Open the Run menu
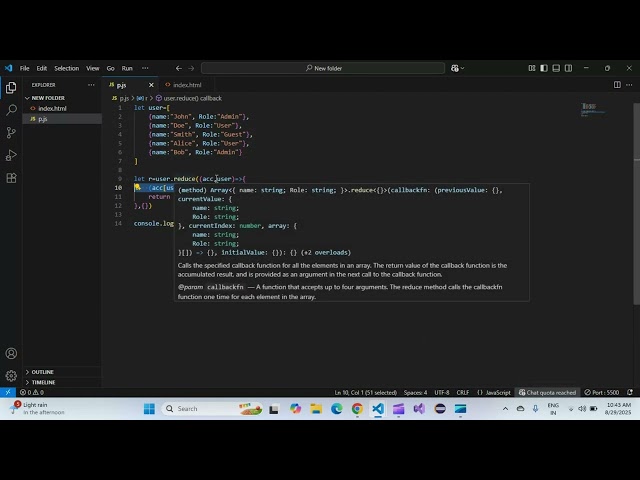Image resolution: width=640 pixels, height=480 pixels. click(x=127, y=68)
